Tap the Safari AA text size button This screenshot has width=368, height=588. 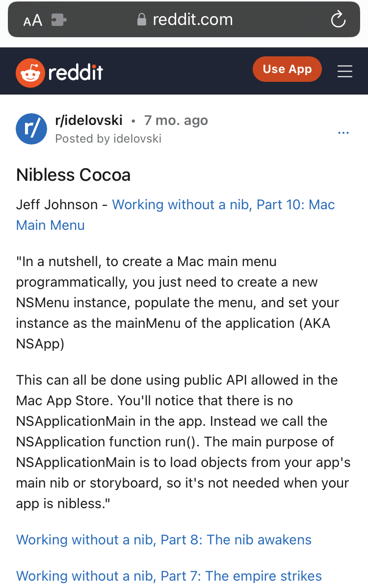tap(32, 20)
